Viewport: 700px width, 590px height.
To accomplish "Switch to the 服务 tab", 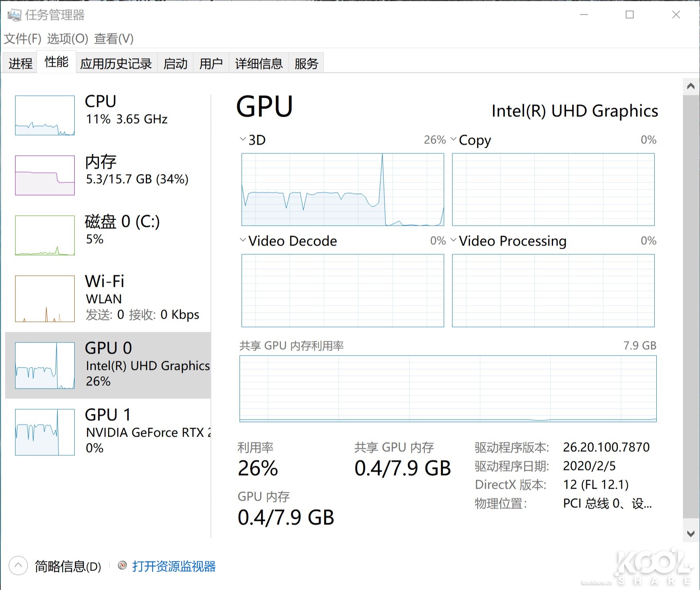I will click(306, 63).
